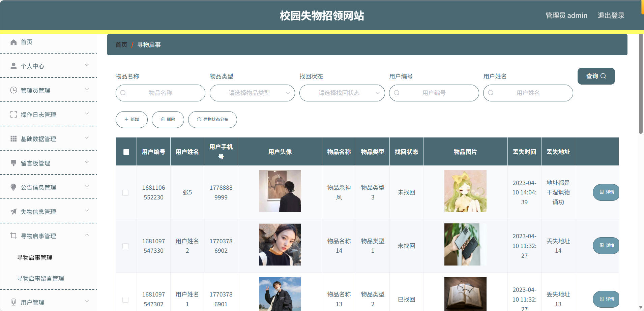The image size is (644, 311).
Task: Click the board icon beside 留言板管理
Action: pos(13,163)
